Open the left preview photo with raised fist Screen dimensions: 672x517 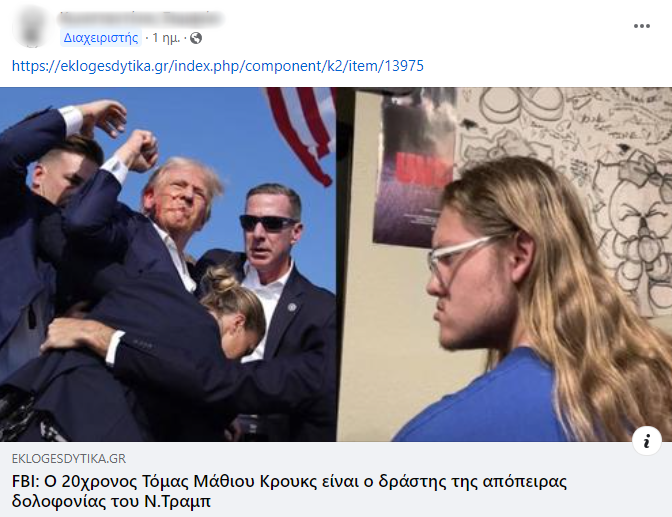[168, 265]
